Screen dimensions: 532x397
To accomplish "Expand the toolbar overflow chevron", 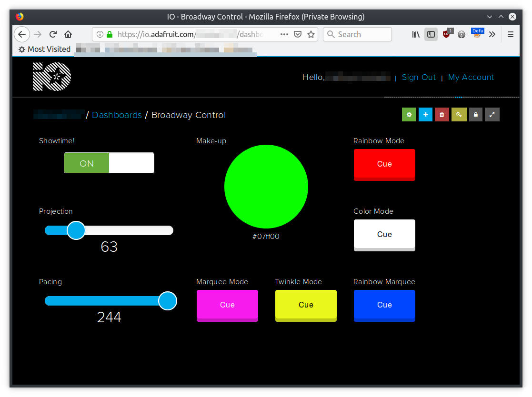I will [x=492, y=34].
